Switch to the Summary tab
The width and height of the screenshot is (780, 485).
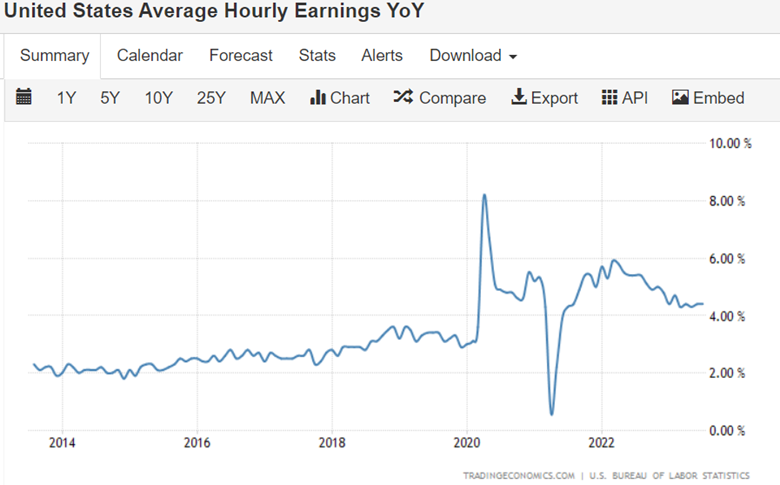pos(55,55)
